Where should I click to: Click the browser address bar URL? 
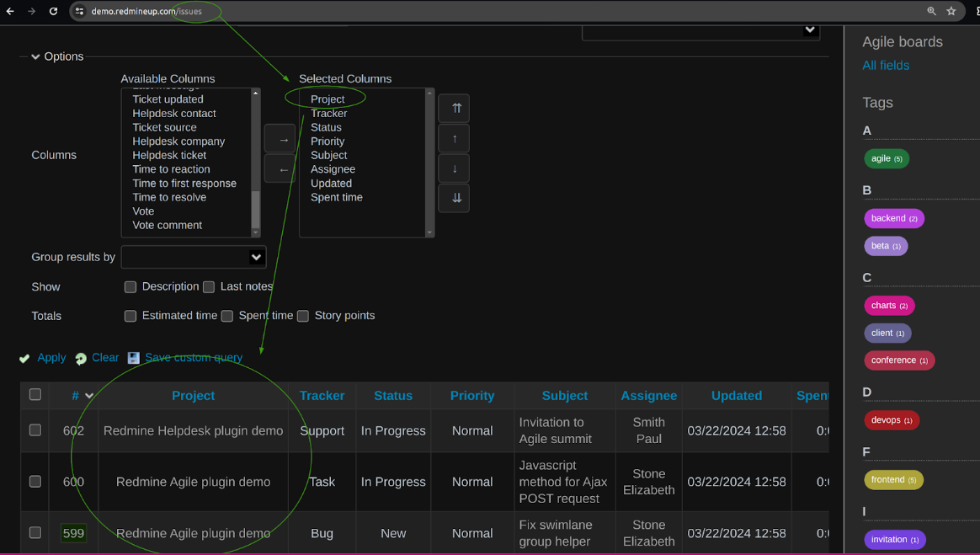coord(146,11)
